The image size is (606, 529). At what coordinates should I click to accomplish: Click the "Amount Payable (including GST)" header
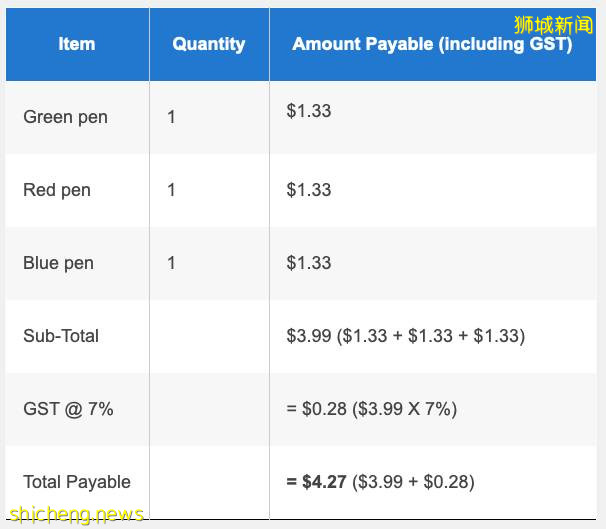click(x=432, y=45)
